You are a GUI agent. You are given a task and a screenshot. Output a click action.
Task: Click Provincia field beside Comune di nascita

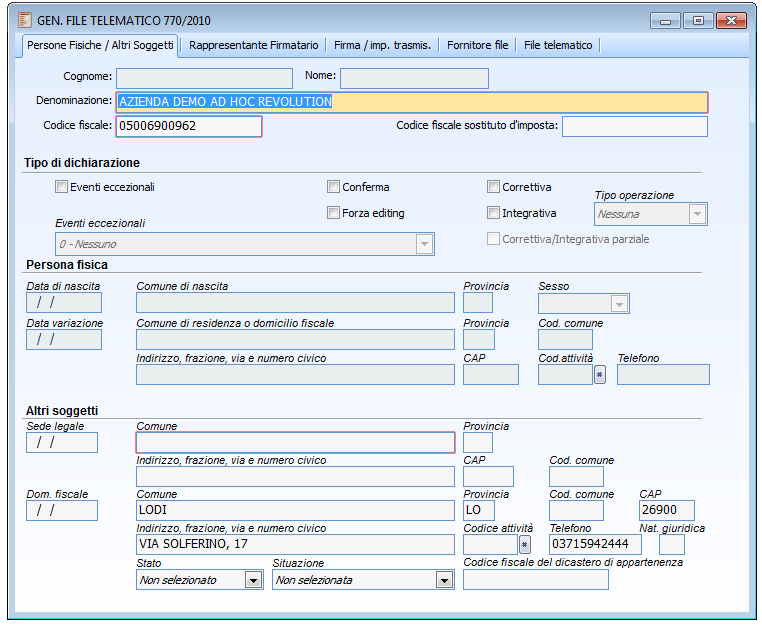pos(478,303)
